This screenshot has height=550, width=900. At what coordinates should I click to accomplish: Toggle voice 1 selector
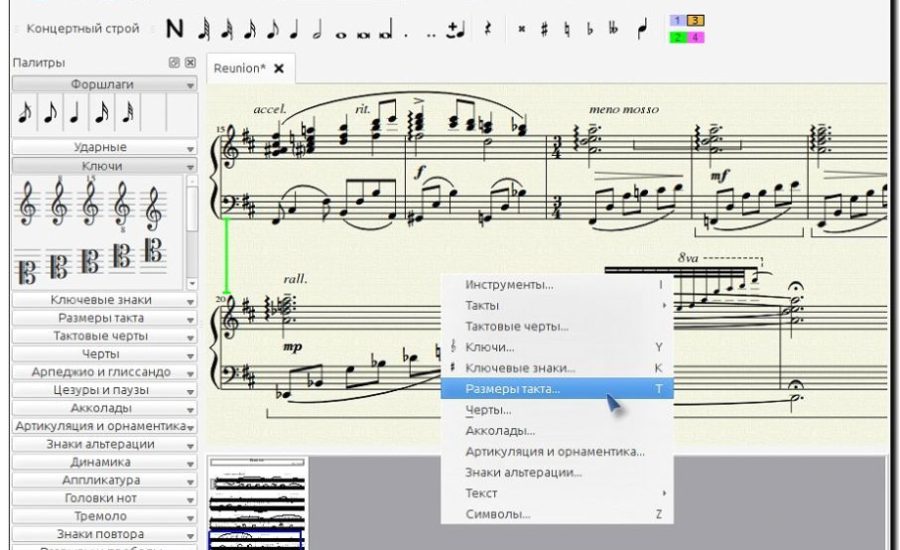tap(677, 21)
